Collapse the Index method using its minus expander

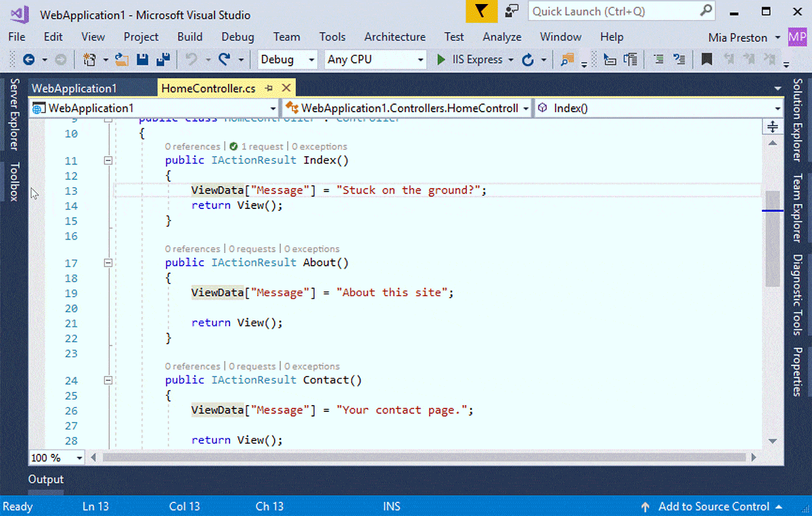click(x=108, y=160)
